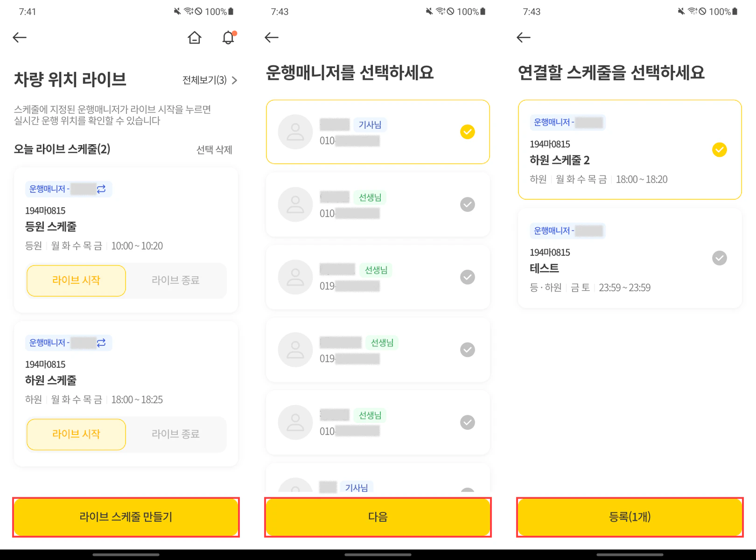Go back from the vehicle live screen
This screenshot has width=756, height=560.
tap(20, 38)
